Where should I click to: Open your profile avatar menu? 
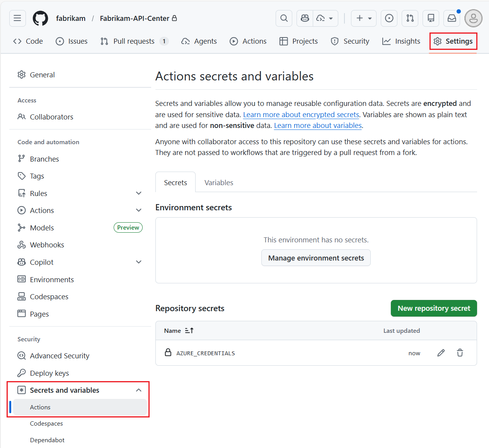(x=473, y=18)
